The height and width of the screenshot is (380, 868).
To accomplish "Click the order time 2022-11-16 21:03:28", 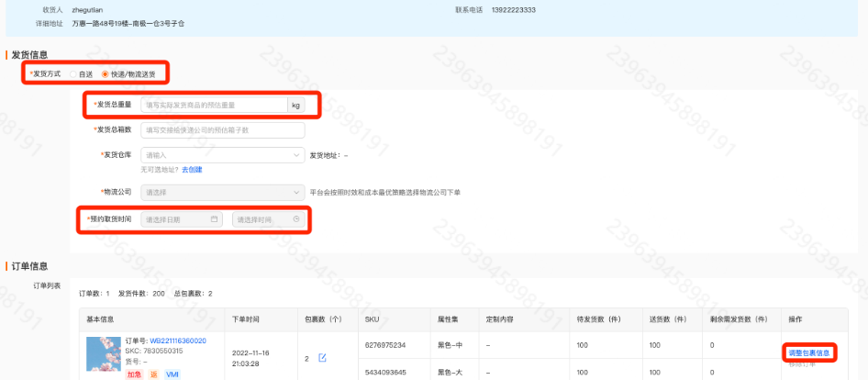I will [250, 359].
